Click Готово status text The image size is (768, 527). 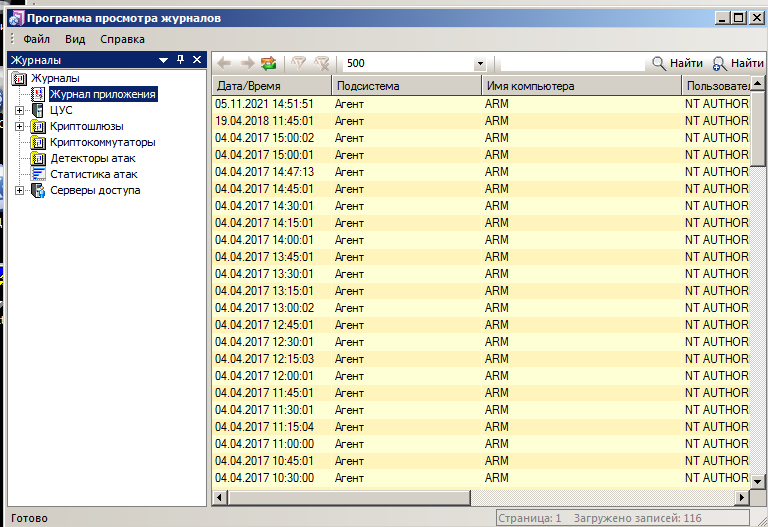(29, 518)
